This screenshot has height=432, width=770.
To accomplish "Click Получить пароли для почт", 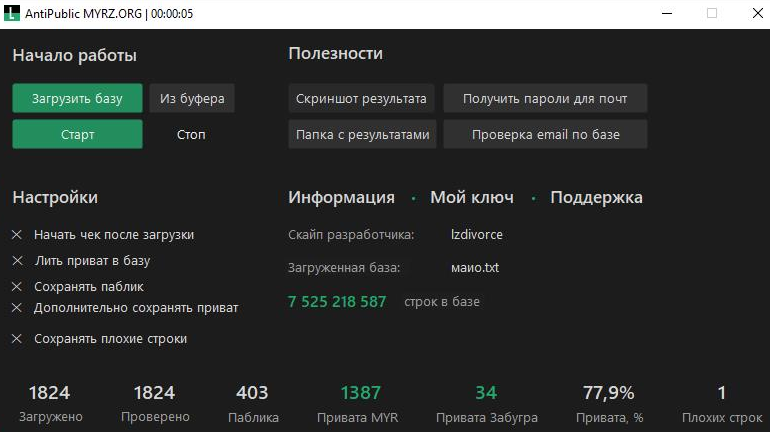I will (x=545, y=98).
